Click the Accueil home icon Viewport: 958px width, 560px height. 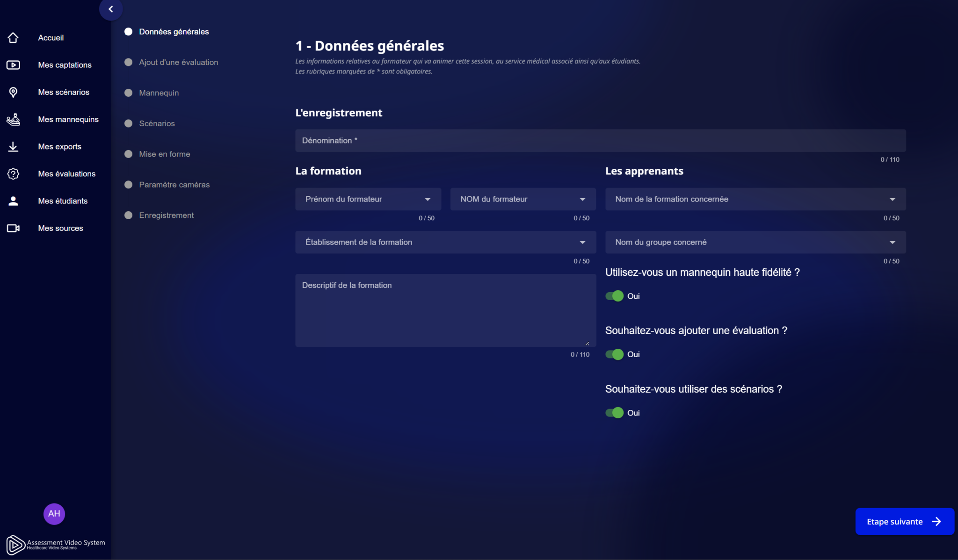coord(13,38)
